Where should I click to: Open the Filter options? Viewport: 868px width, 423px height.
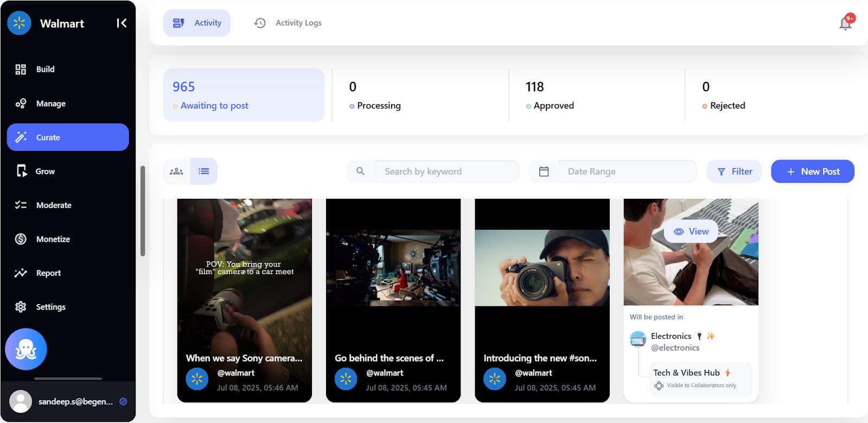click(x=734, y=172)
